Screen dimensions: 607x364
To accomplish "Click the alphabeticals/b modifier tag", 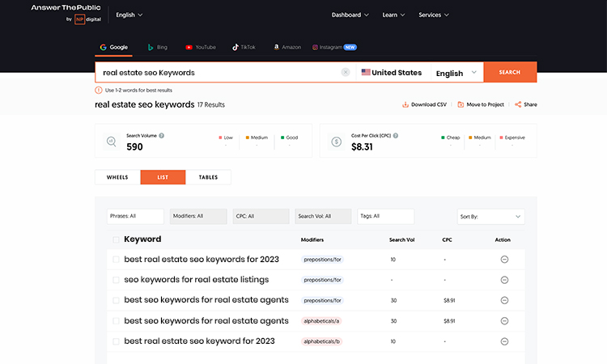I will [321, 341].
